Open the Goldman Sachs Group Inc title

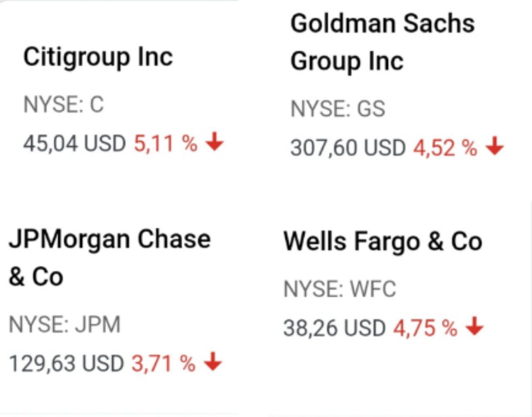pos(382,42)
